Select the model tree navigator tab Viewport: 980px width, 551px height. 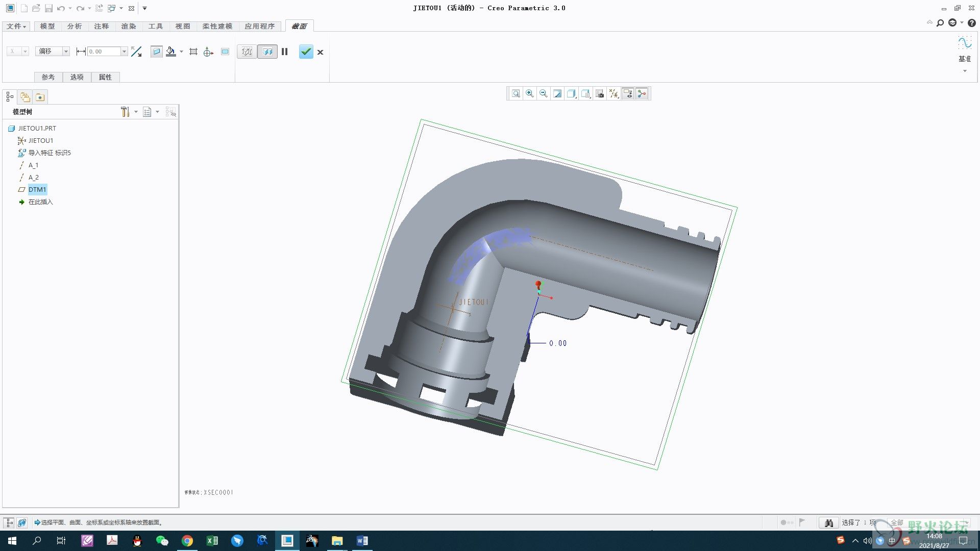coord(10,96)
